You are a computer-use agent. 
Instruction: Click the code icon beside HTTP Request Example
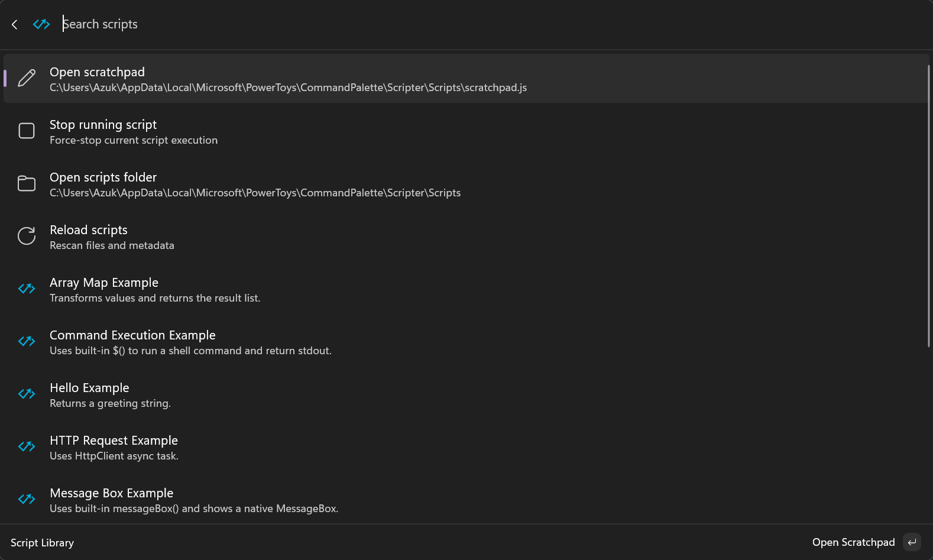27,446
